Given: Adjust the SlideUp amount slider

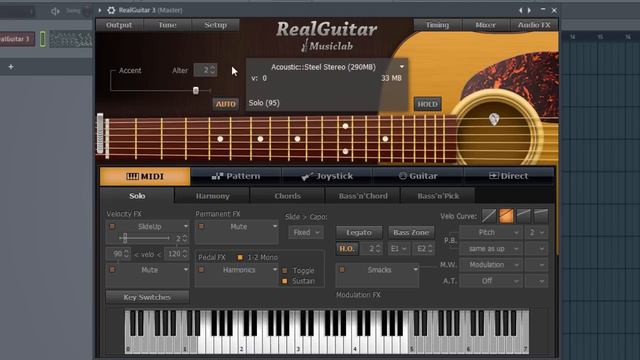Looking at the screenshot, I should (x=125, y=238).
